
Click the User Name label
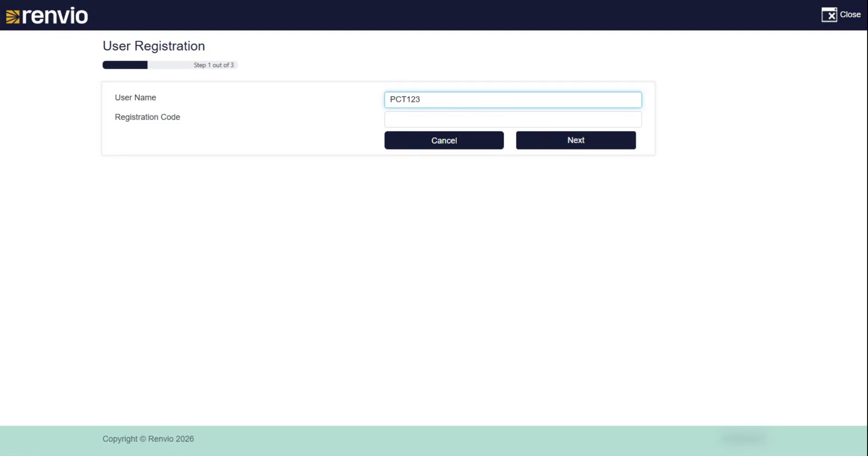tap(136, 98)
